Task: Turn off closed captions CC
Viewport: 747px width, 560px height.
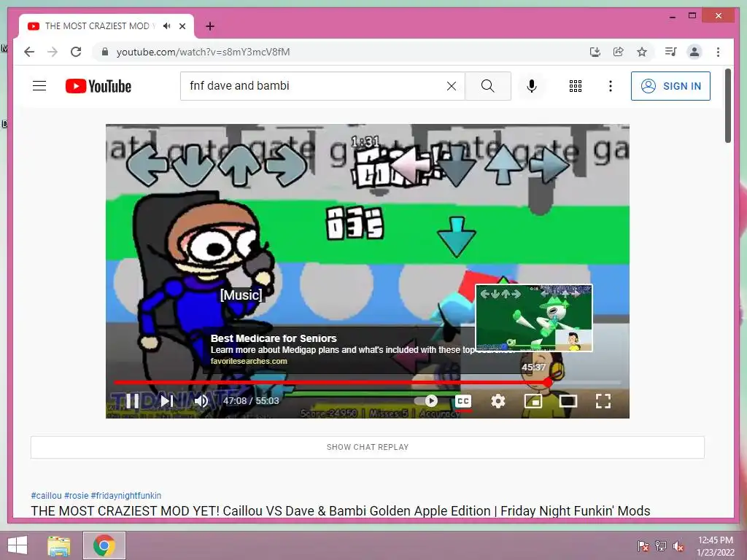Action: tap(463, 401)
